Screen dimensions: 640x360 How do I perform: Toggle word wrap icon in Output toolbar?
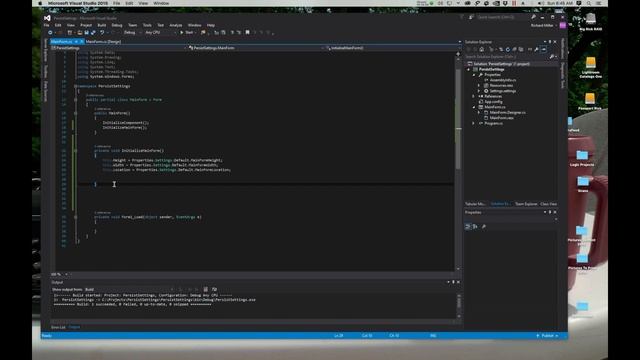click(214, 289)
